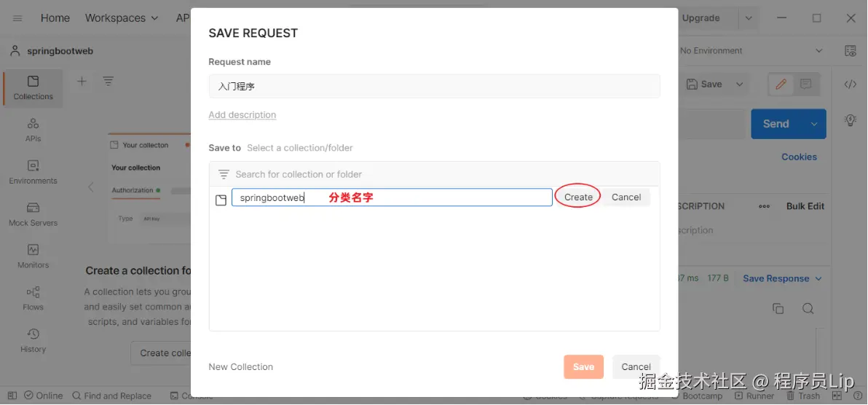Open the Collections sidebar tab
Image resolution: width=868 pixels, height=405 pixels.
coord(33,88)
